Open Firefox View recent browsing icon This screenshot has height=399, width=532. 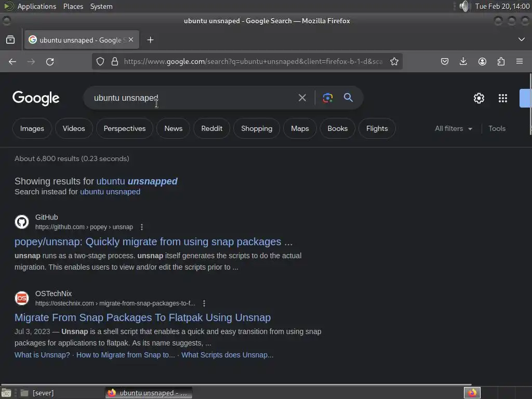pyautogui.click(x=10, y=39)
